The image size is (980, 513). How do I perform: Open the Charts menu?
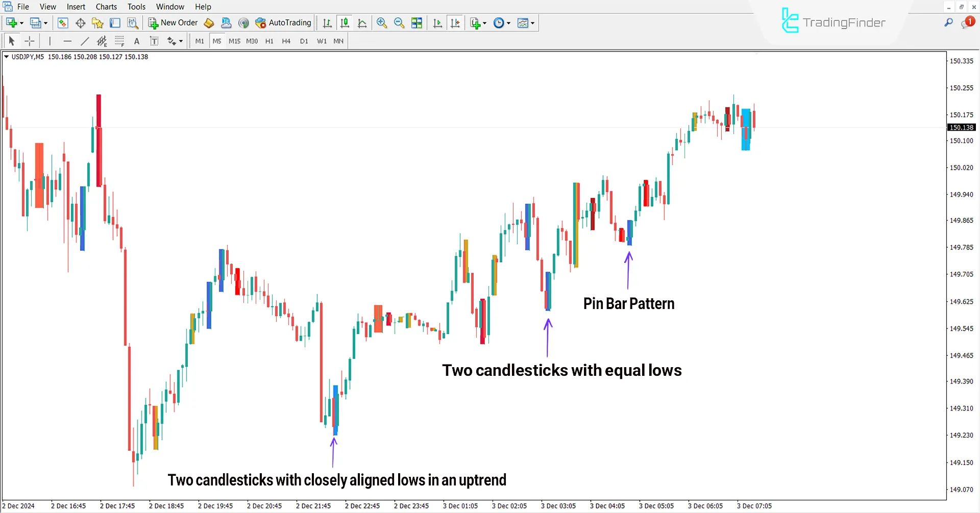106,7
